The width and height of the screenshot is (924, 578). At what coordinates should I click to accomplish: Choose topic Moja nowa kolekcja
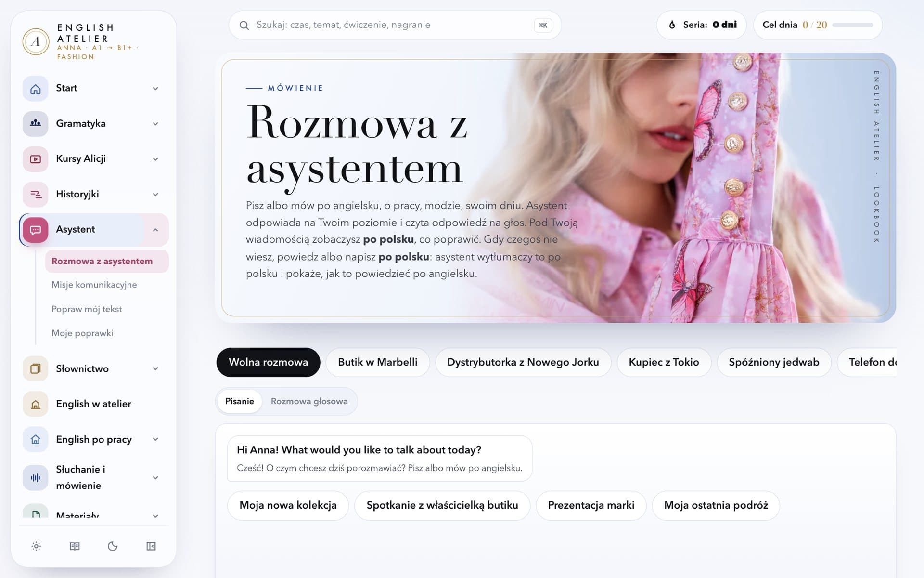click(288, 505)
